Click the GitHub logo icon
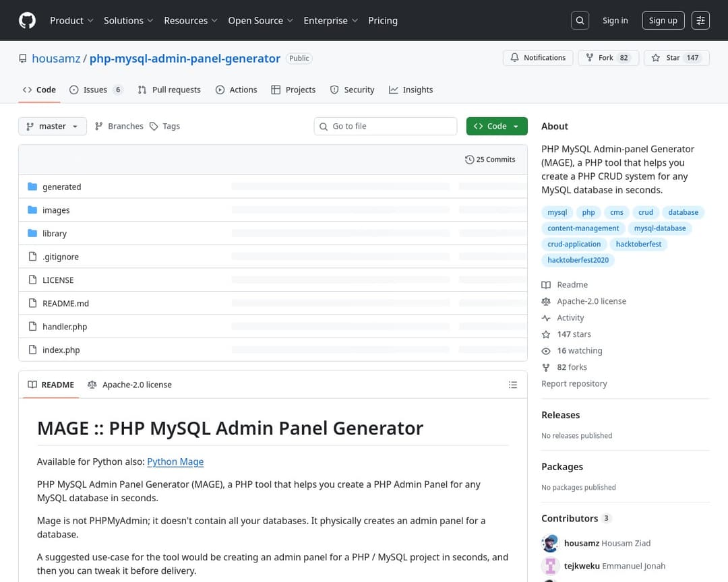Screen dimensions: 728x582 point(27,21)
